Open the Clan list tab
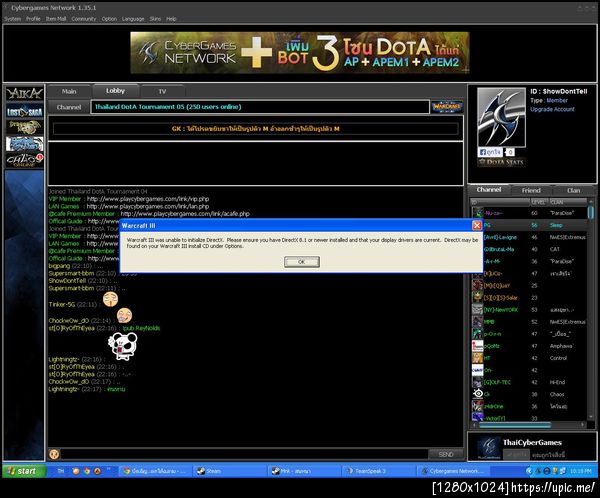600x498 pixels. (573, 190)
